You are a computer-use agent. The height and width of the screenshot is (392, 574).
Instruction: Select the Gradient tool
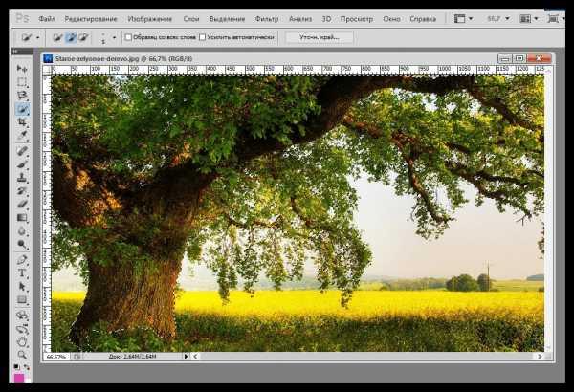(x=22, y=218)
